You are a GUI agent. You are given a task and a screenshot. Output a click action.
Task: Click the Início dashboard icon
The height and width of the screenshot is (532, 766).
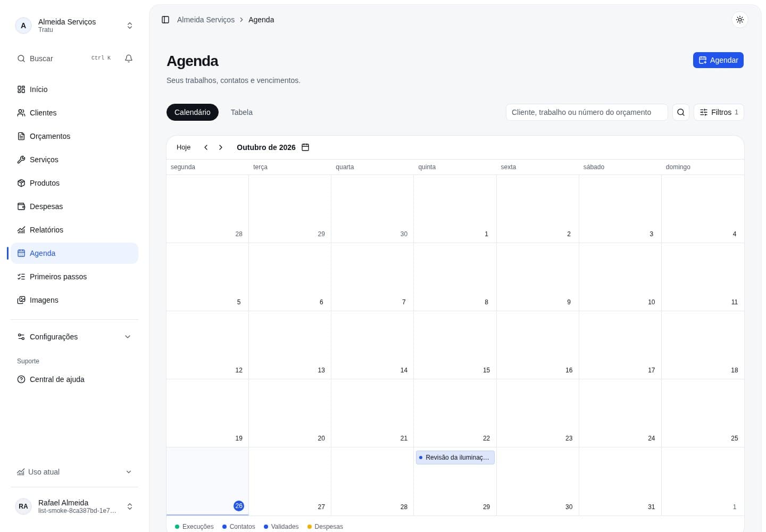click(21, 89)
